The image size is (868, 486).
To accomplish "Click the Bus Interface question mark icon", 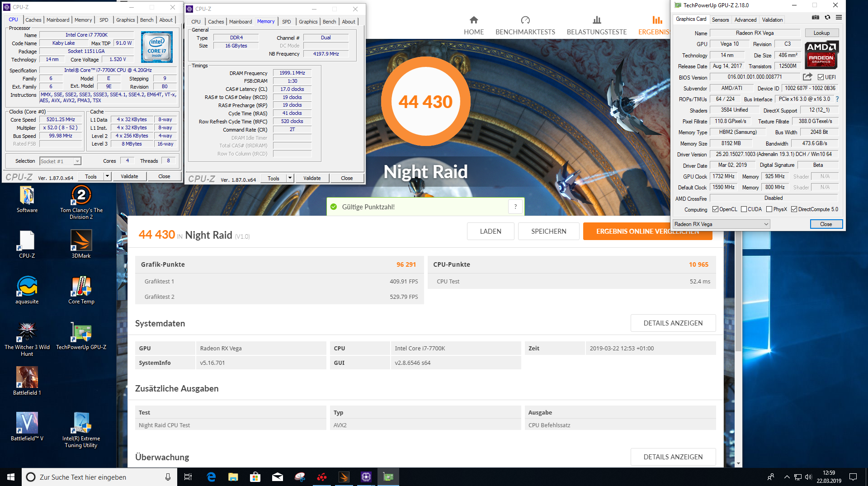I will click(x=837, y=99).
